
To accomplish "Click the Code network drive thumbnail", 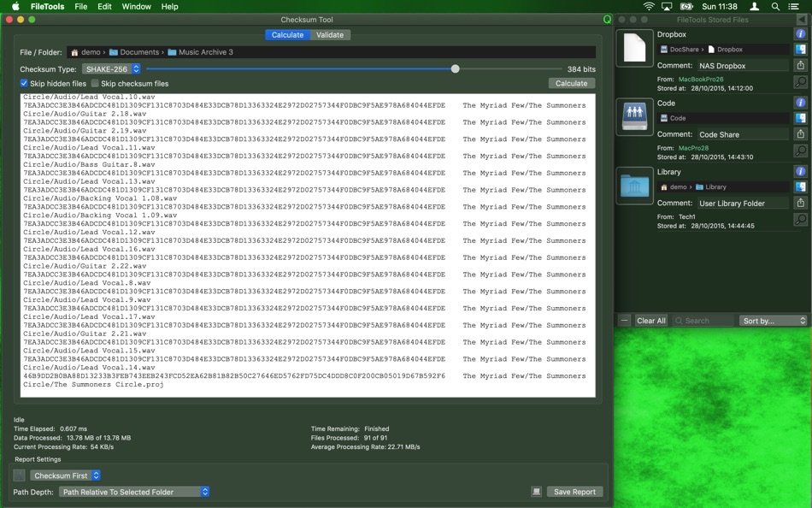I will (634, 117).
